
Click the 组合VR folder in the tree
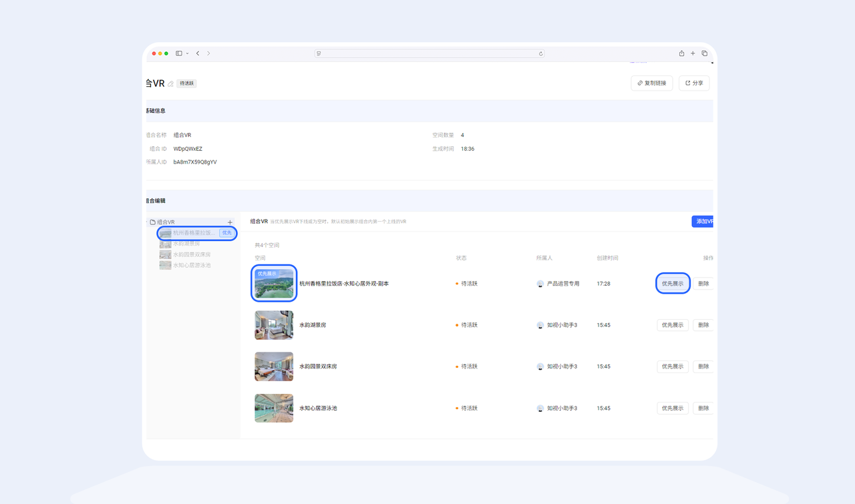[x=165, y=222]
